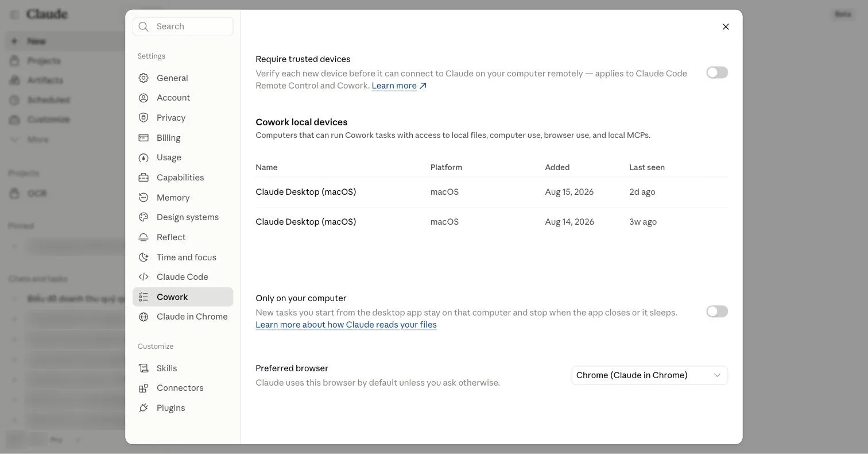Click the Capabilities briefcase icon
This screenshot has height=454, width=868.
[144, 178]
